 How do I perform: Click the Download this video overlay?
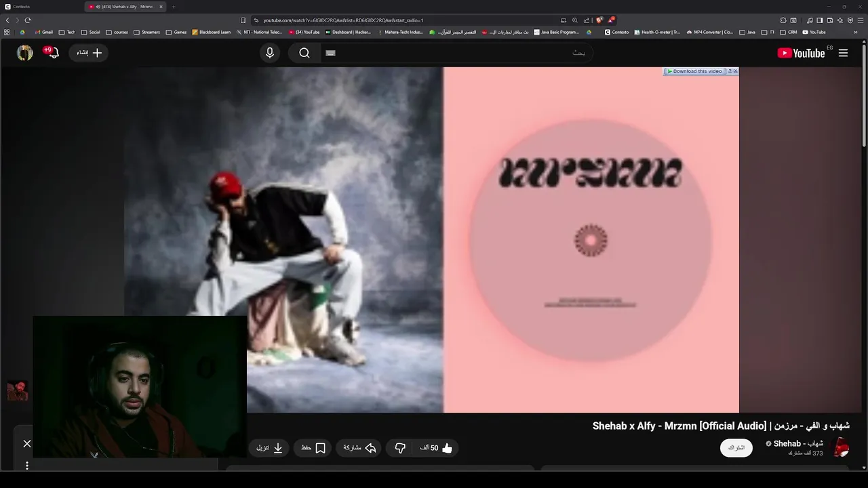coord(696,71)
